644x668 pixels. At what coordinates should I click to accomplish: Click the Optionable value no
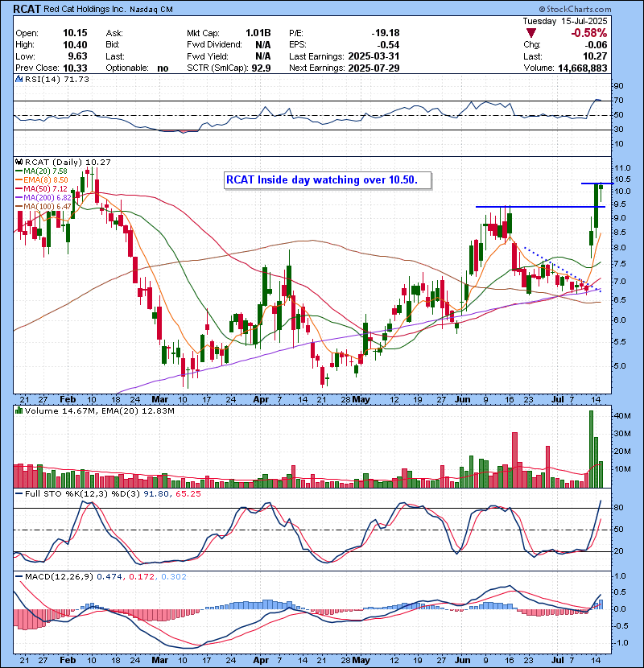click(163, 68)
